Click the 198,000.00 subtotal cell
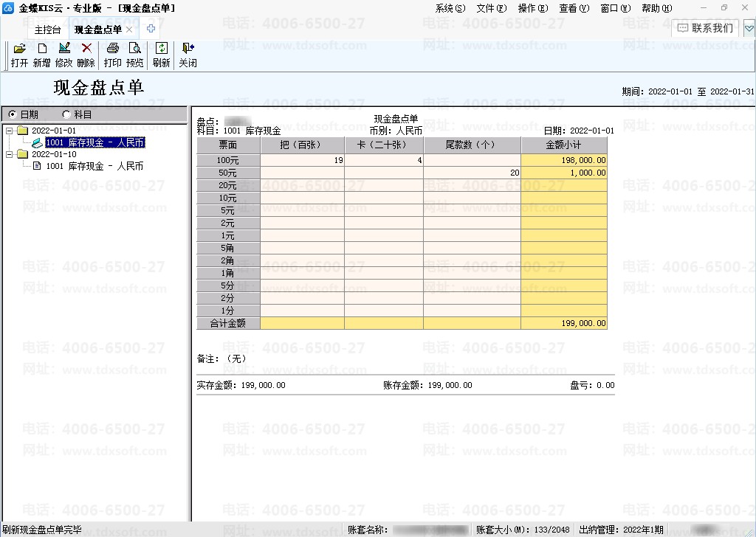This screenshot has width=756, height=537. [x=563, y=160]
